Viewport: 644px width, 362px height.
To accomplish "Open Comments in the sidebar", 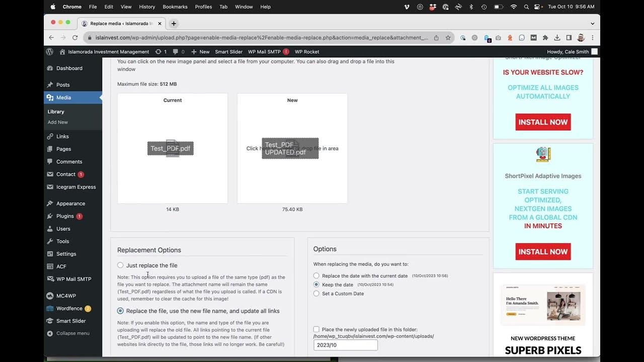I will (69, 162).
